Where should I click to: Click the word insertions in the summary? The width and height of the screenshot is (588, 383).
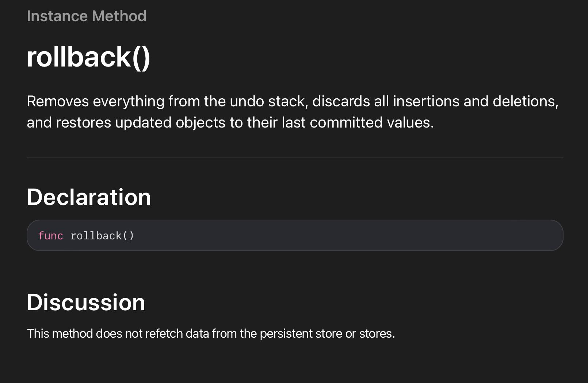426,102
